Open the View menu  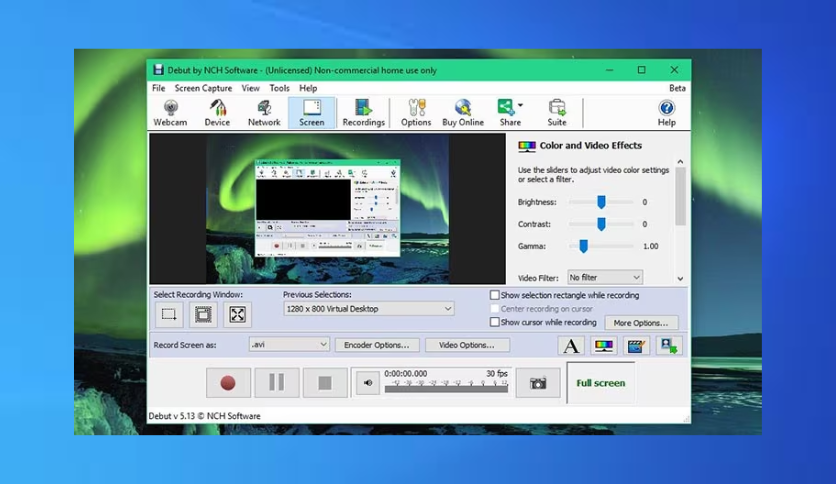tap(251, 88)
